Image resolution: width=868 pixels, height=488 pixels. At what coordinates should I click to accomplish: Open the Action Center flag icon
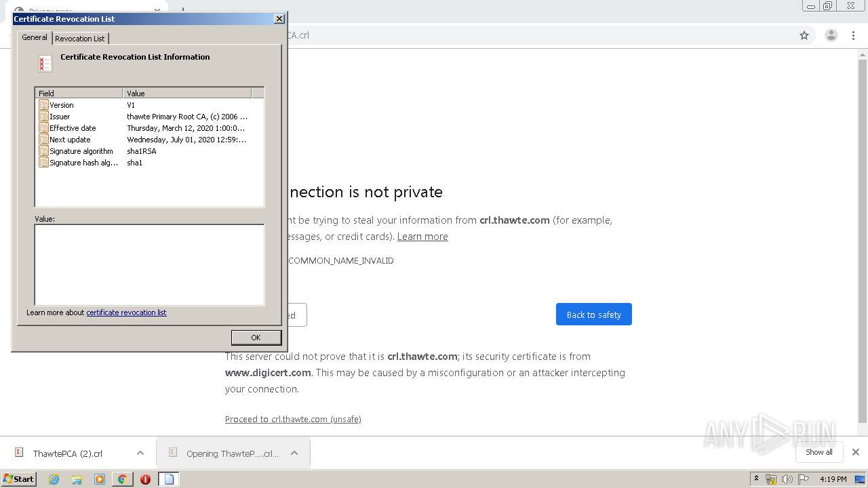(804, 479)
